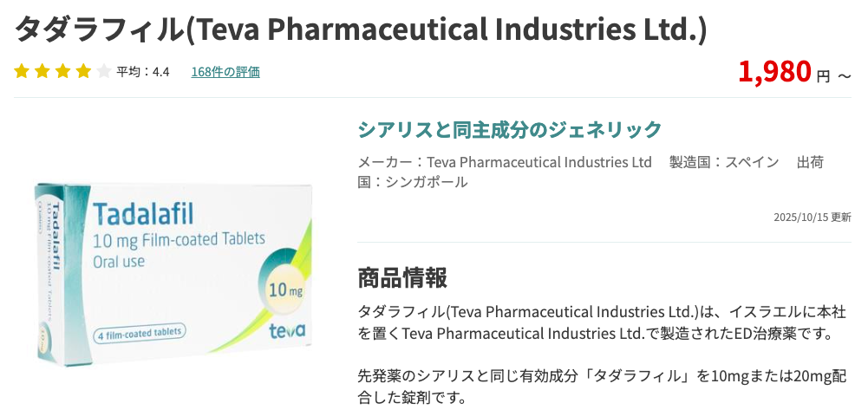Viewport: 868px width, 416px height.
Task: Click the Tadalafil name on the product box
Action: pos(143,212)
